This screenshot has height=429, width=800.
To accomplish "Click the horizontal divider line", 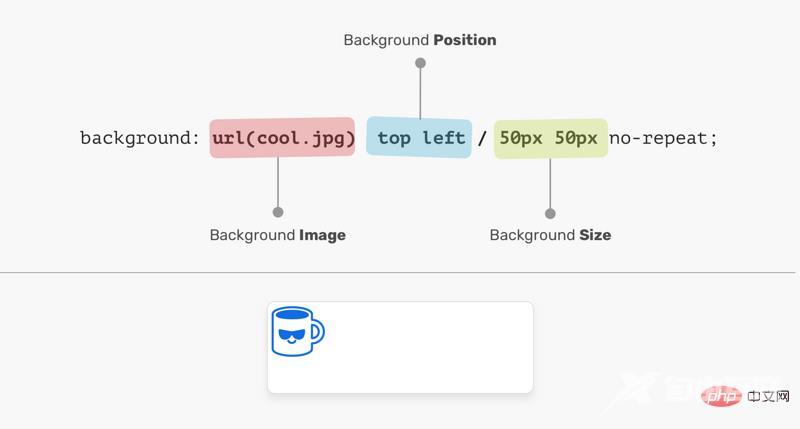I will coord(400,272).
